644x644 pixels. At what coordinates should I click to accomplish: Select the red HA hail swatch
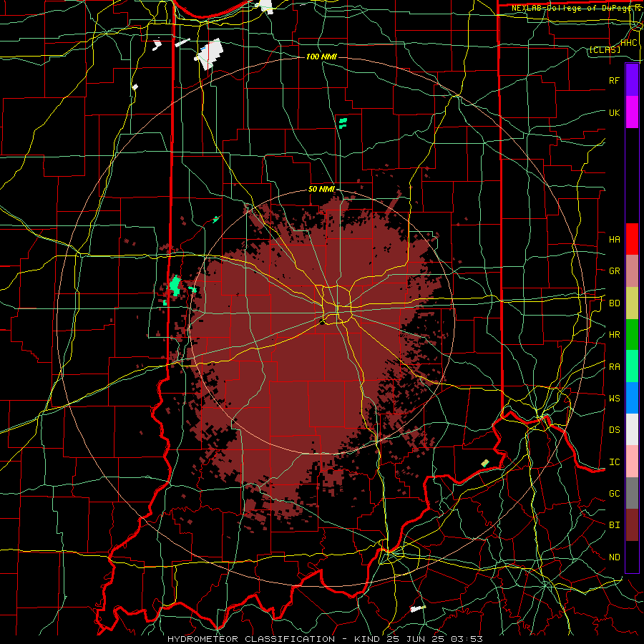point(632,239)
